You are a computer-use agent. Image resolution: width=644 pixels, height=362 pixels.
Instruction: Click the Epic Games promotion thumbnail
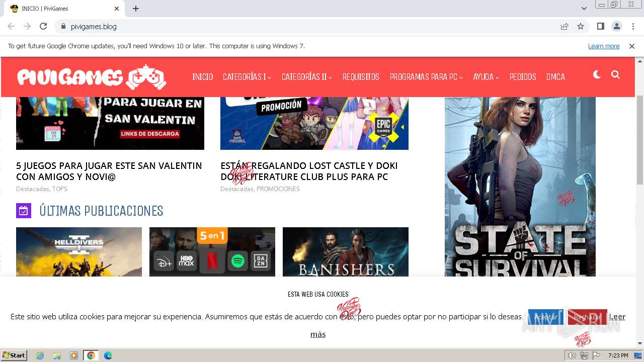pyautogui.click(x=314, y=123)
